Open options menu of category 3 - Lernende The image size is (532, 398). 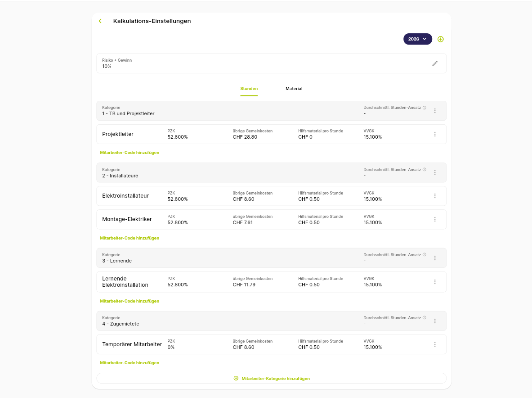(x=434, y=258)
